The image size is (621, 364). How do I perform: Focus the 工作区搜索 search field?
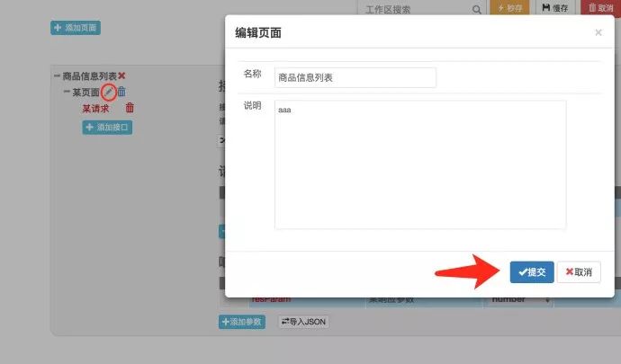418,9
